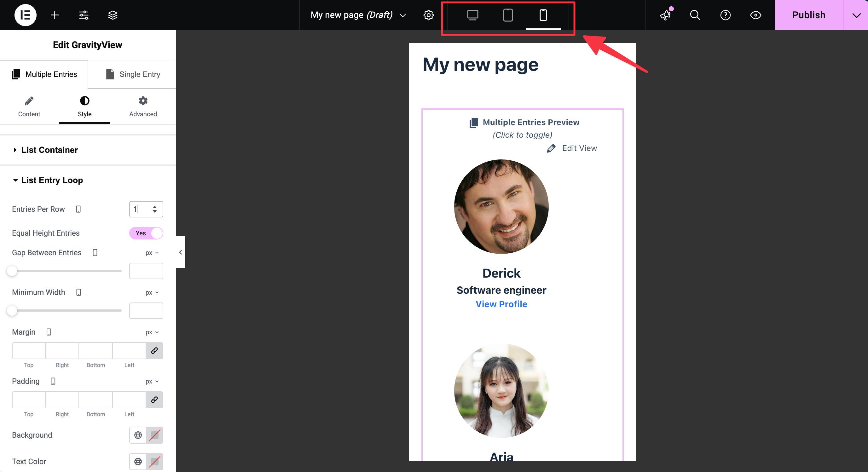
Task: Switch to desktop responsive preview
Action: (472, 15)
